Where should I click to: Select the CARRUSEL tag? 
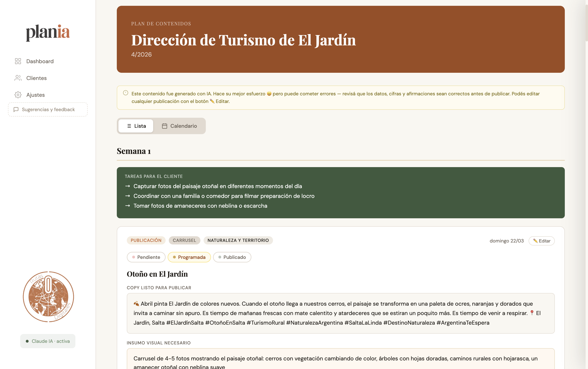click(184, 240)
